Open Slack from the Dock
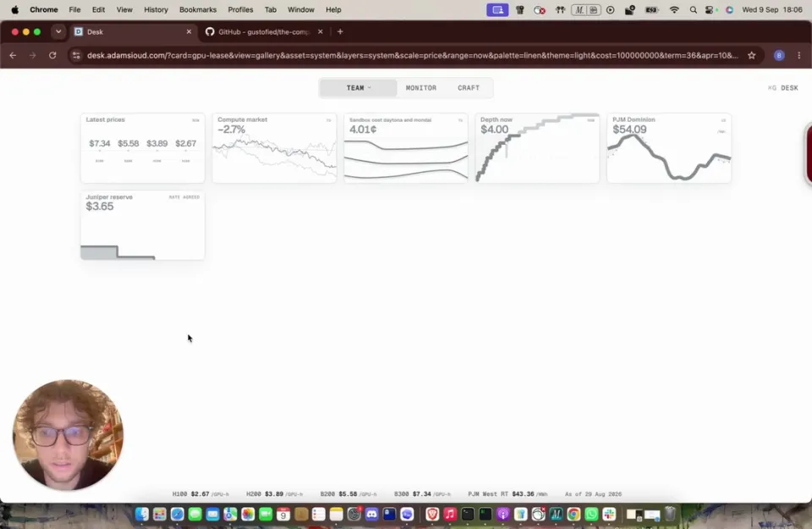 [x=609, y=514]
